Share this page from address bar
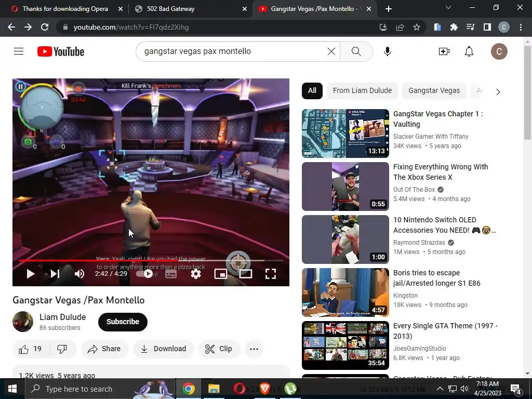532x399 pixels. point(400,27)
